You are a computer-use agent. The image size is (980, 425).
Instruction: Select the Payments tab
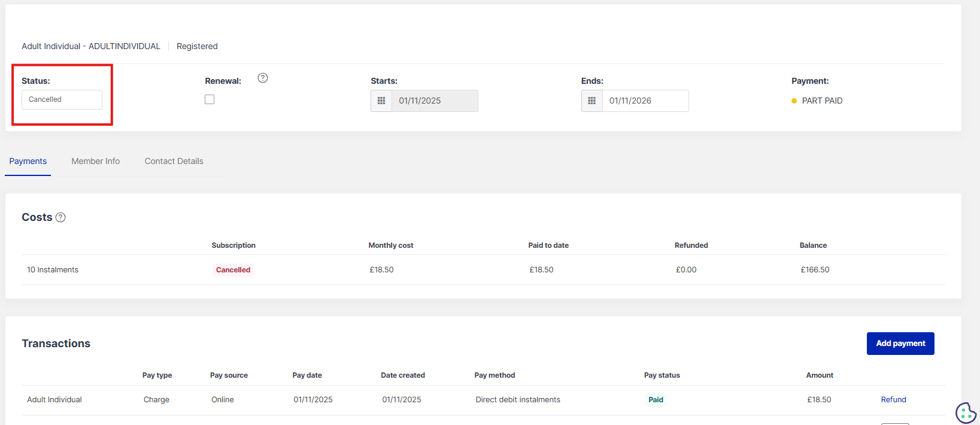click(28, 161)
